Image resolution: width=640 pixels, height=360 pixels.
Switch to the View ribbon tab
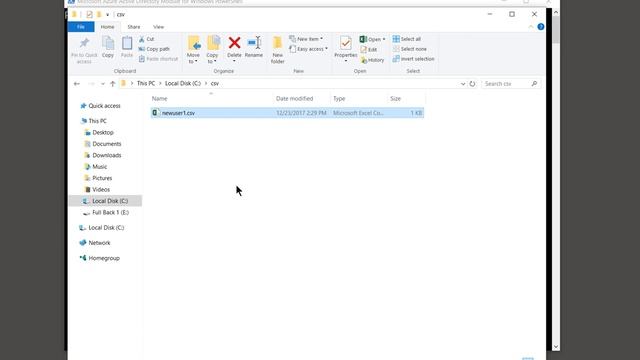(x=158, y=27)
